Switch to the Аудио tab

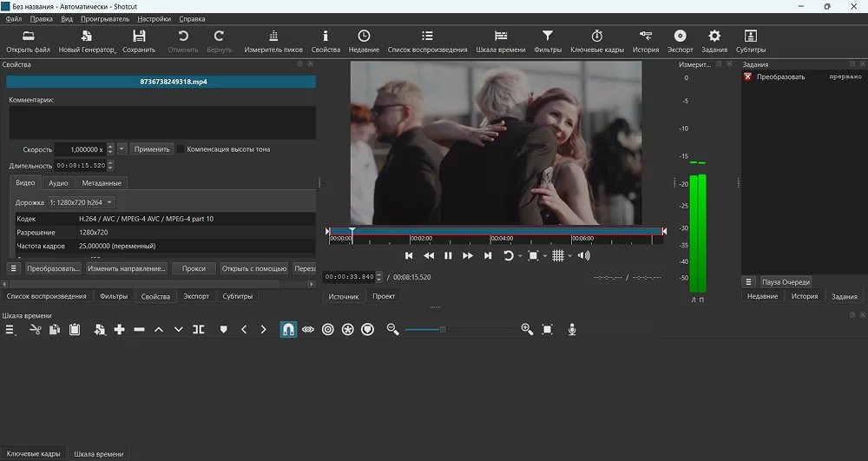(x=58, y=183)
